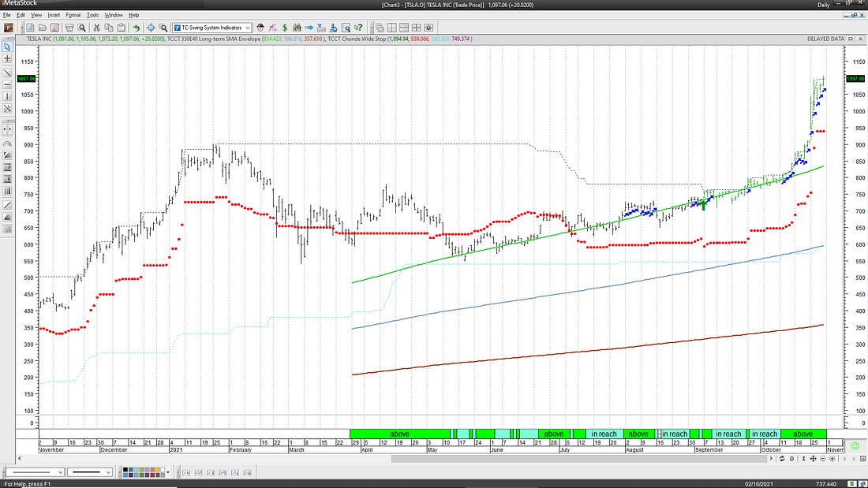Click the zoom out minus button

(822, 459)
